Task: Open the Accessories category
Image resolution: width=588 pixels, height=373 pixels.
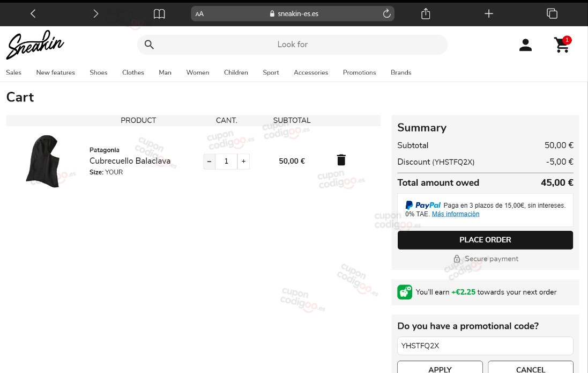Action: pos(311,72)
